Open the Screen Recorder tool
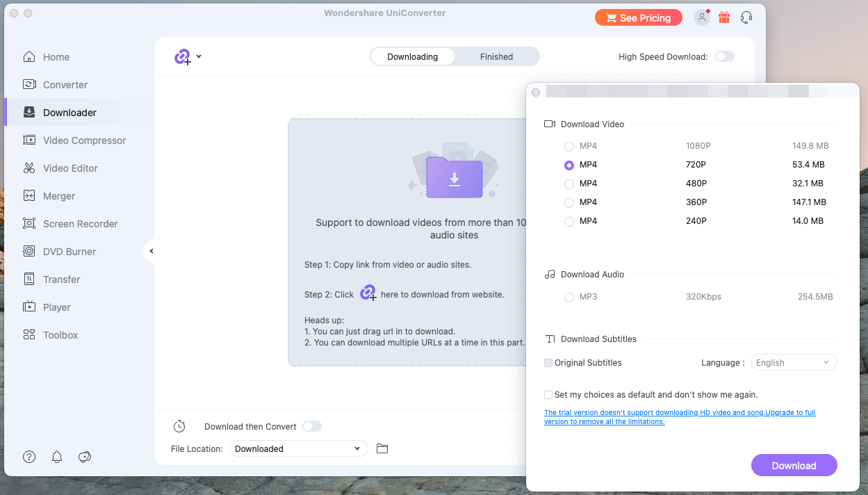The height and width of the screenshot is (495, 868). pyautogui.click(x=70, y=224)
